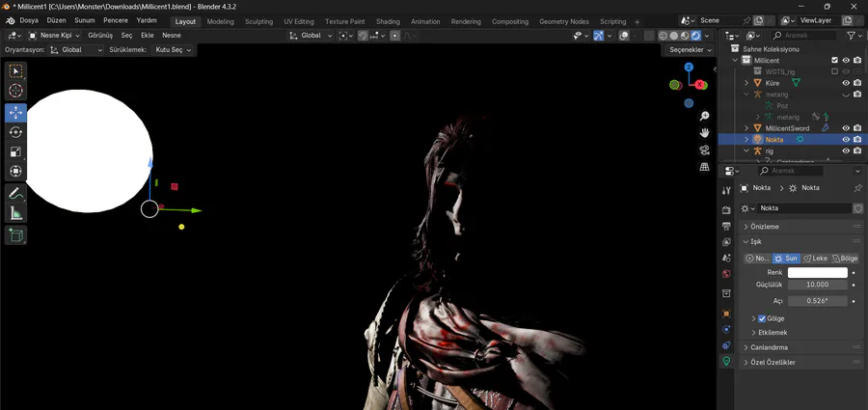Open the Physics properties tab
The image size is (868, 410).
[x=726, y=329]
